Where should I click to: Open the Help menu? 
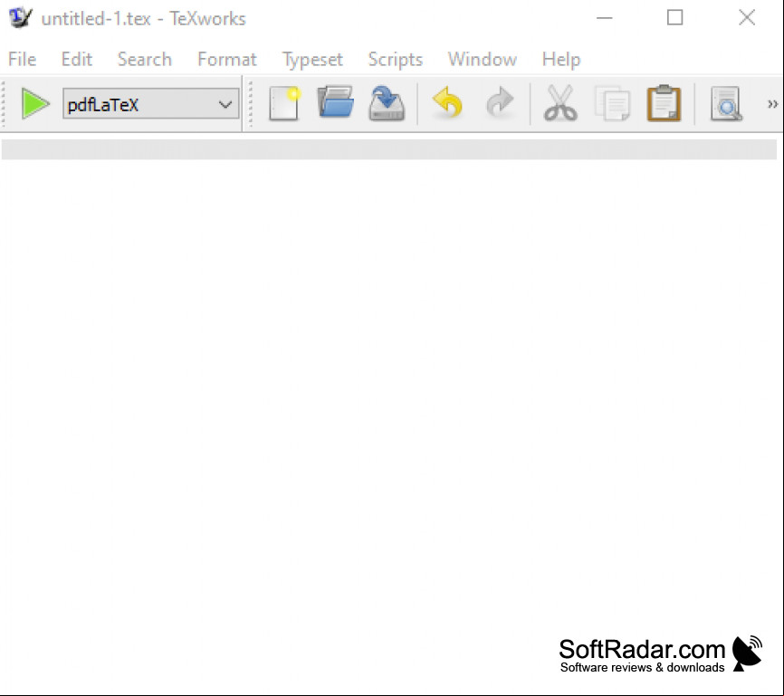point(561,60)
